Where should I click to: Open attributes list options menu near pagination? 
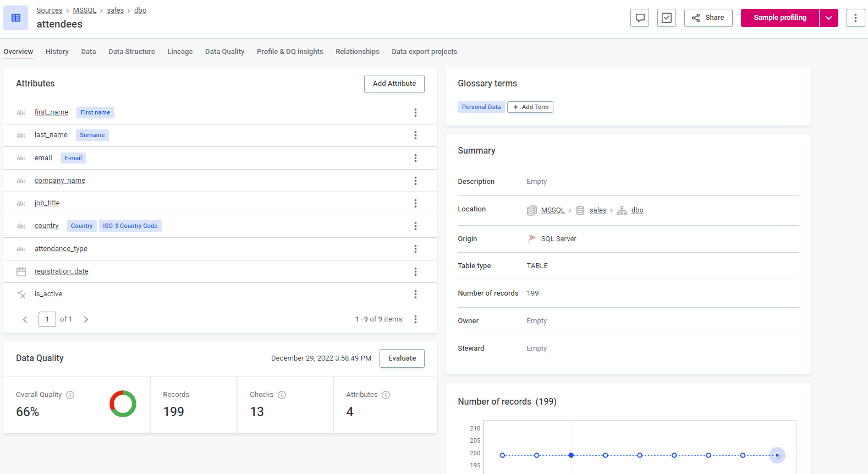415,319
